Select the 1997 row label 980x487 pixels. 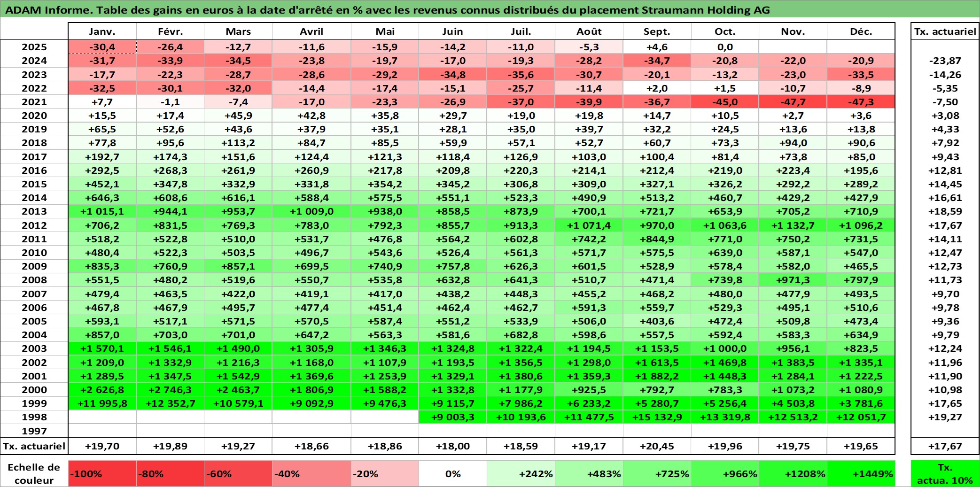34,431
